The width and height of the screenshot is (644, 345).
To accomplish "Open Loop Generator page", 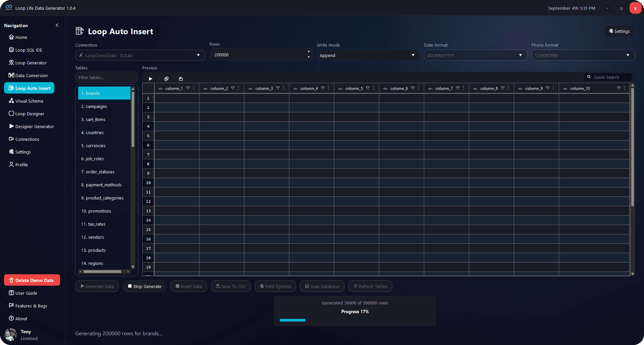I will click(28, 63).
